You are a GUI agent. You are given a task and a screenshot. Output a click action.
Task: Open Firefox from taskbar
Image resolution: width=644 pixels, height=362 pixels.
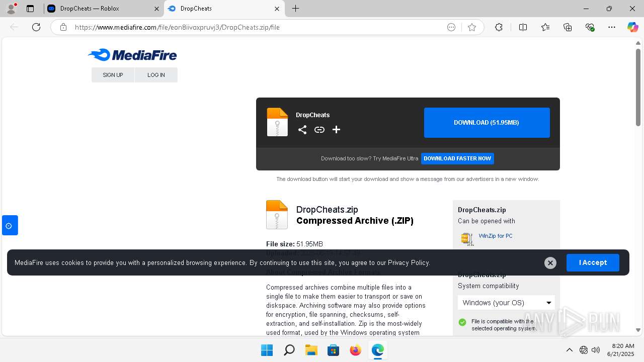355,350
